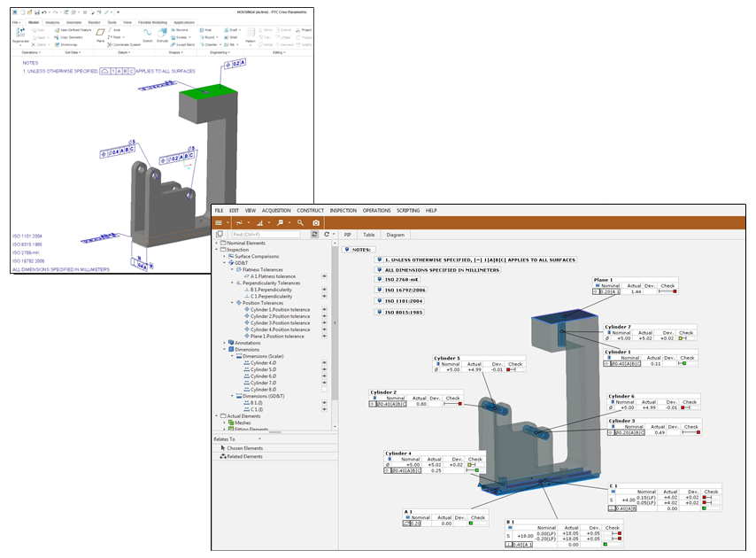Collapse the Flatness Tolerances node
The width and height of the screenshot is (756, 558).
232,269
